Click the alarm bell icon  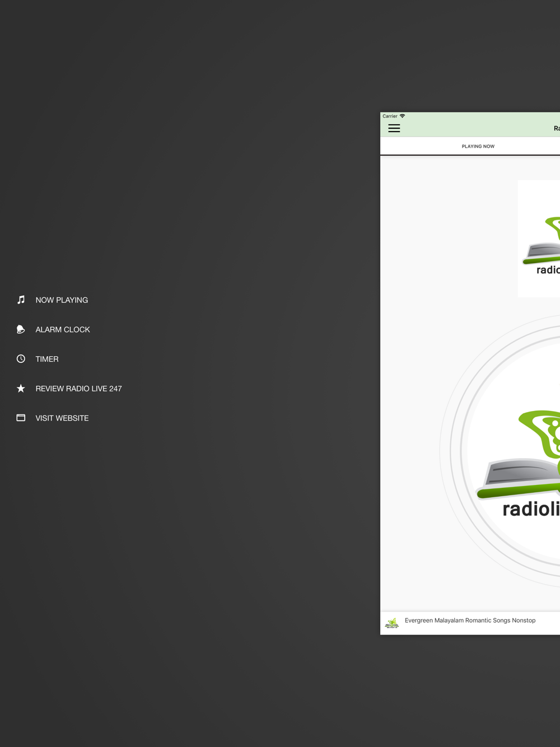point(21,329)
